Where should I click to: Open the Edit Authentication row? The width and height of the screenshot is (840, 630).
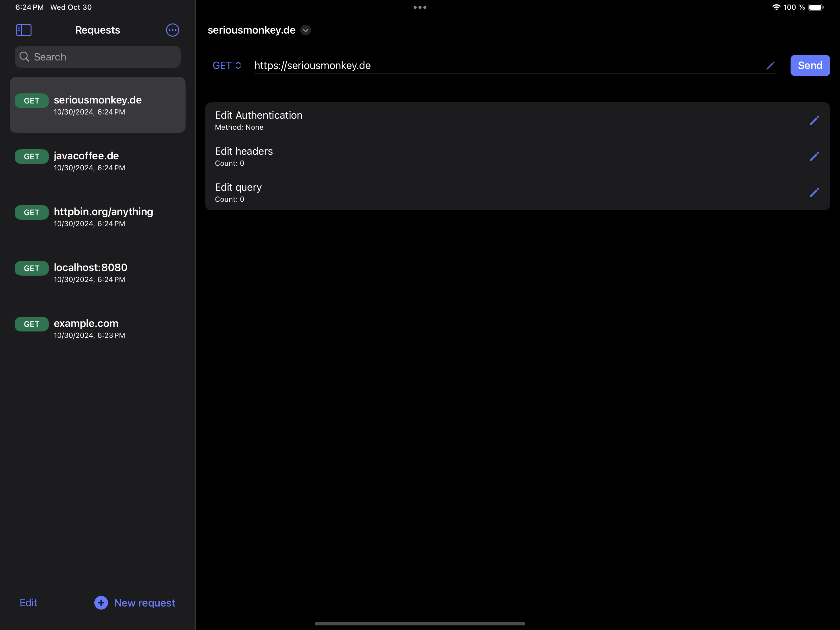(517, 120)
